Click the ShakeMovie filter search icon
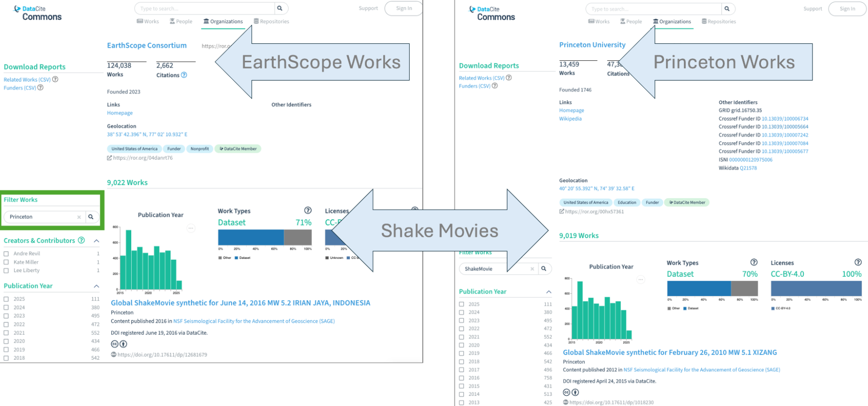Image resolution: width=868 pixels, height=406 pixels. [x=544, y=269]
